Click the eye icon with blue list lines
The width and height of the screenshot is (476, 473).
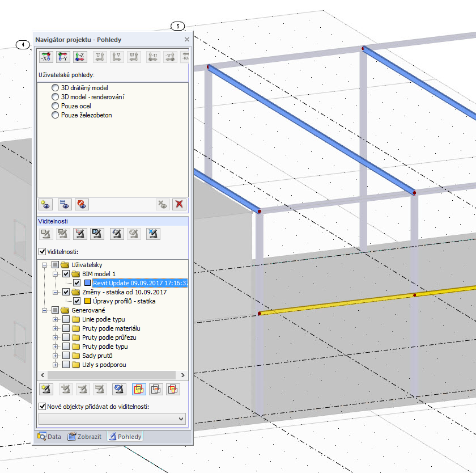65,204
